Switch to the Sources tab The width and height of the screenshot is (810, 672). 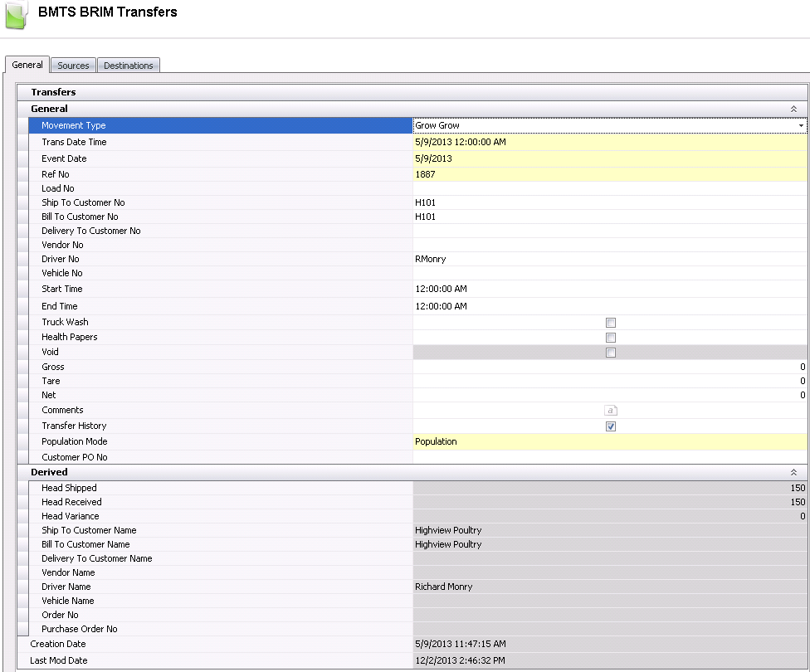coord(73,66)
